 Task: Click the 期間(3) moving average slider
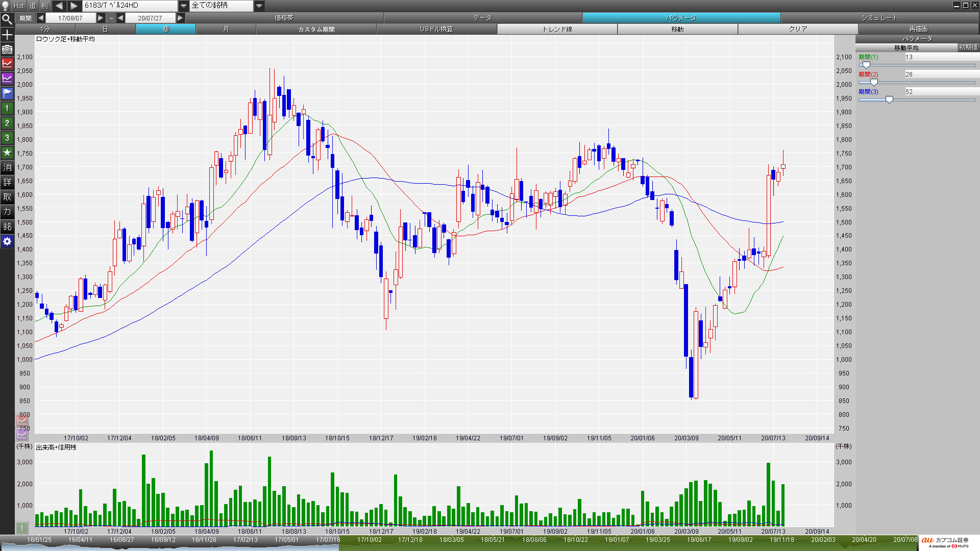[x=889, y=100]
